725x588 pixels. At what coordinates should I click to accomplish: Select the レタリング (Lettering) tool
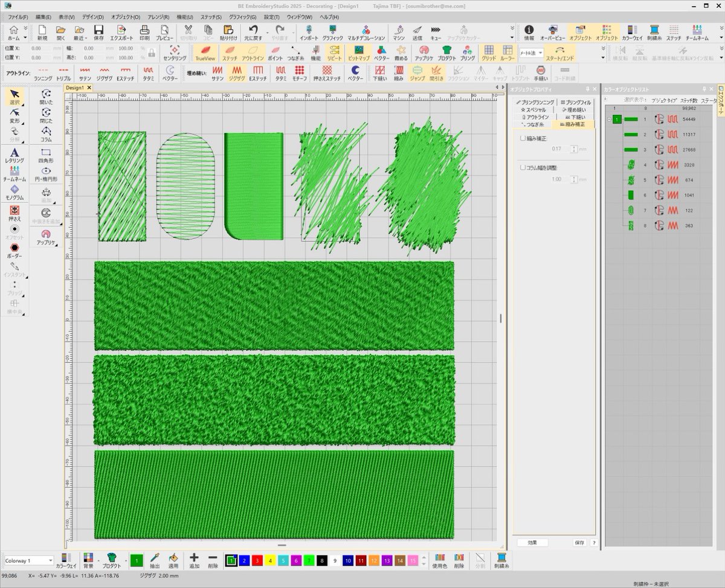(x=15, y=156)
